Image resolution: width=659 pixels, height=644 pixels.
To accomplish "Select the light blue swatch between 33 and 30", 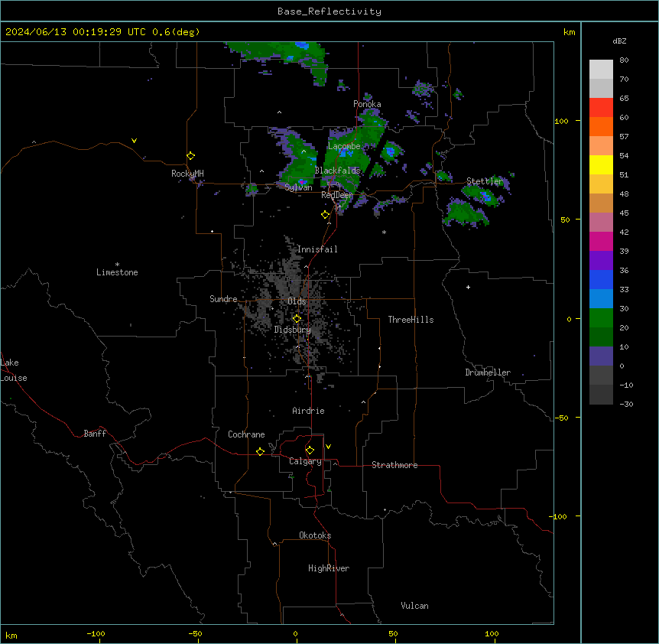I will (601, 298).
